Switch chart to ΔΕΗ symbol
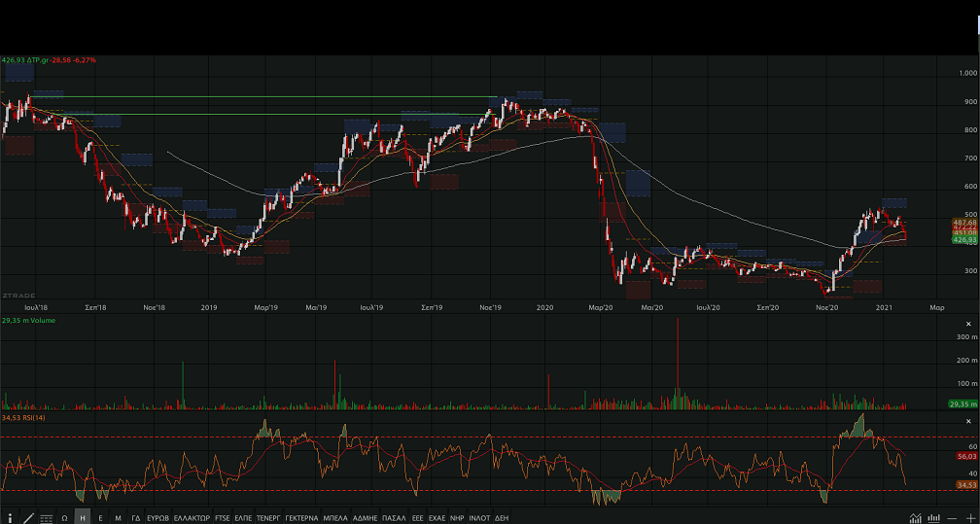 click(502, 518)
